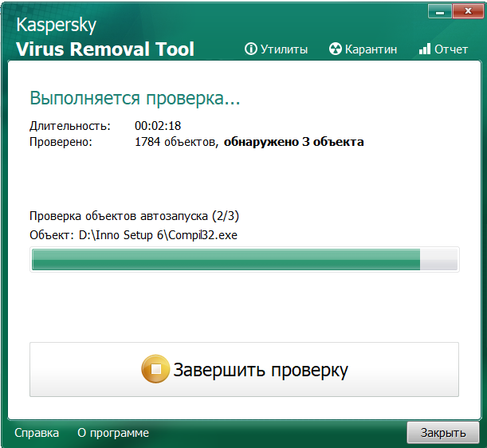
Task: Click the 'Выполняется проверка...' heading
Action: [x=135, y=98]
